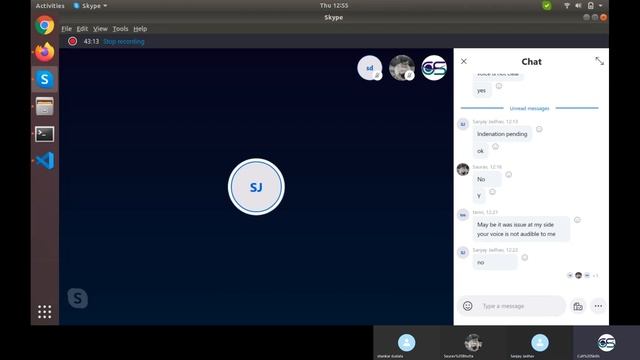Click the volume speaker indicator
This screenshot has height=360, width=640.
[x=578, y=6]
